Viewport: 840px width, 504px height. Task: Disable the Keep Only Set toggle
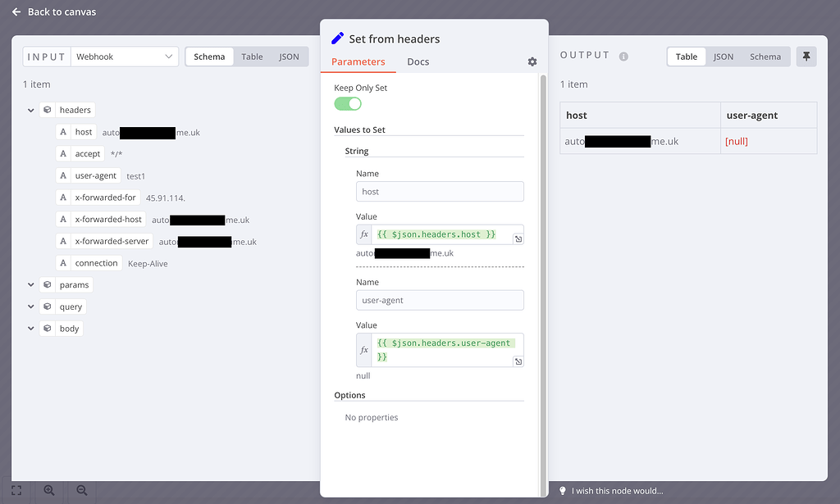click(x=347, y=103)
